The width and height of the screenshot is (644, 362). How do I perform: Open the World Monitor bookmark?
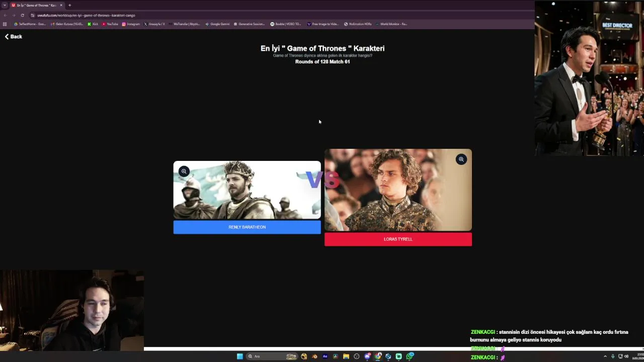pyautogui.click(x=391, y=24)
